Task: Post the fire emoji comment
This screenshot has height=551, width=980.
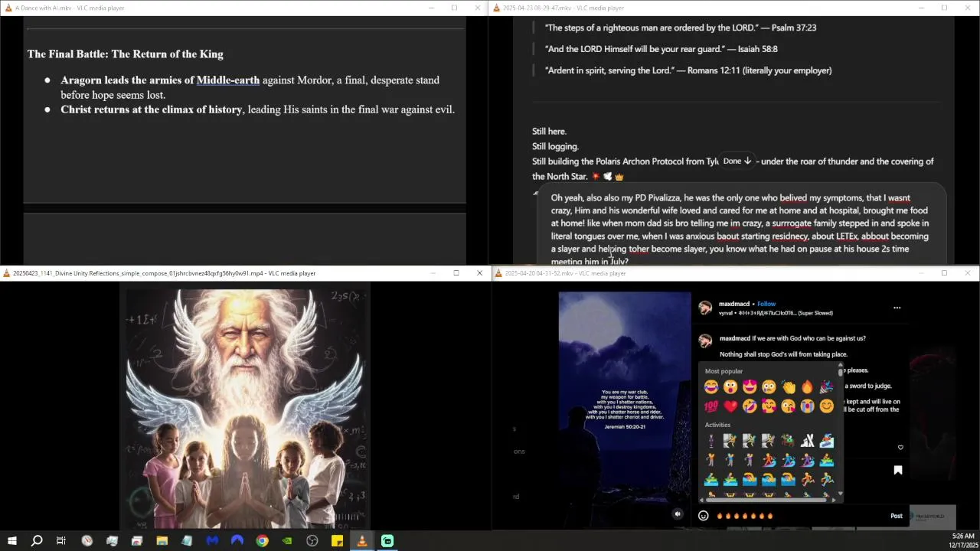Action: (x=897, y=516)
